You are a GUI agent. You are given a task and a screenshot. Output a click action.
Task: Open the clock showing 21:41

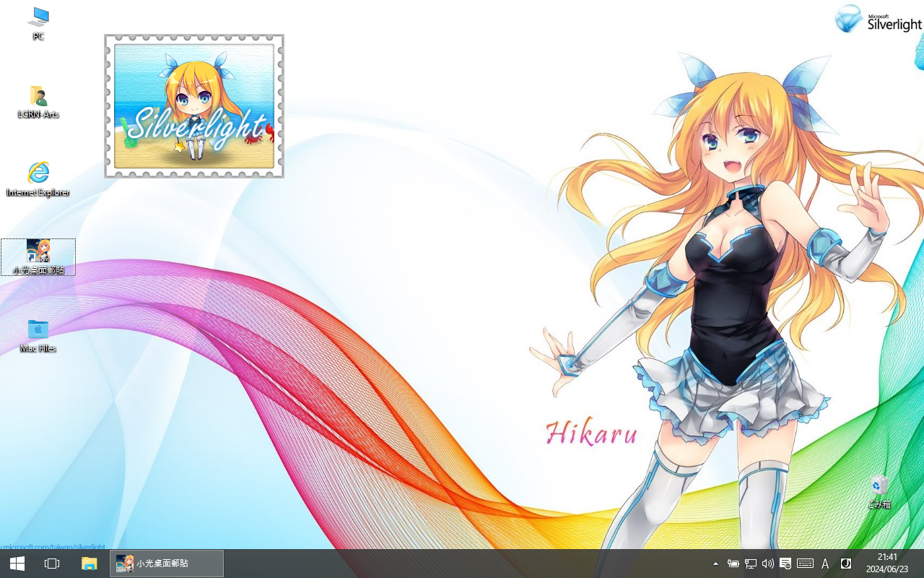(x=887, y=564)
